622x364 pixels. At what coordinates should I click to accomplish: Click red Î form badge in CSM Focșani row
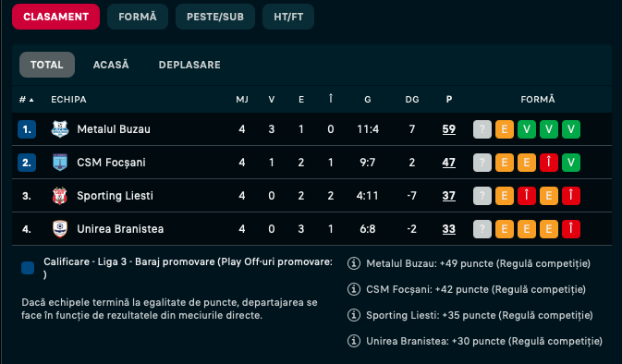point(549,163)
